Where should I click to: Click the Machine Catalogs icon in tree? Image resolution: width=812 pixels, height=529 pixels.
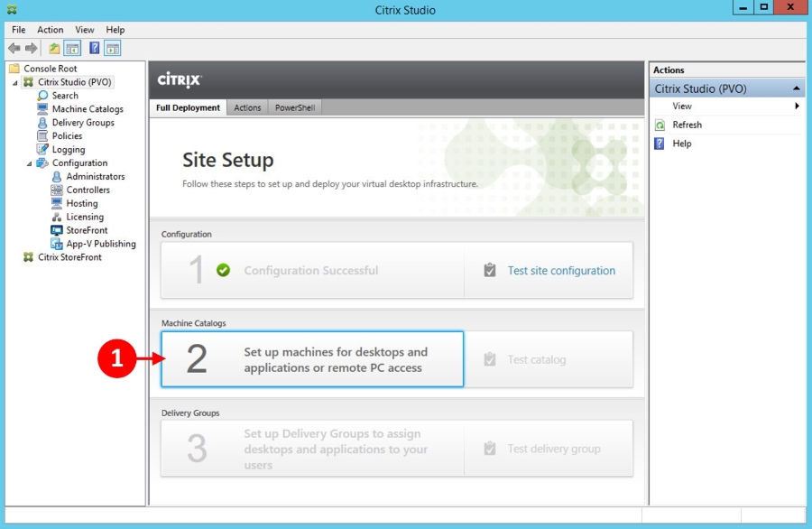tap(42, 109)
